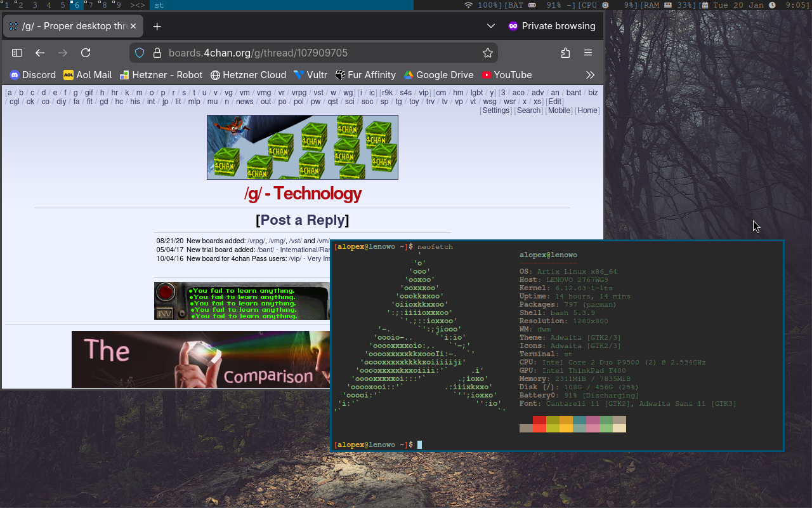Click the 'The Comparison' advertisement banner
Screen dimensions: 812x508
click(x=201, y=359)
